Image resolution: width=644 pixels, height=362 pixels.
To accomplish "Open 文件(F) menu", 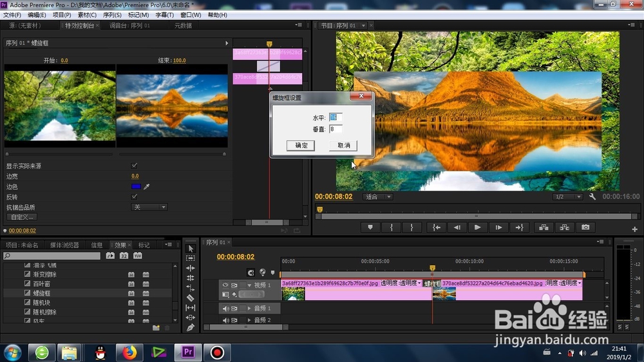I will 12,15.
